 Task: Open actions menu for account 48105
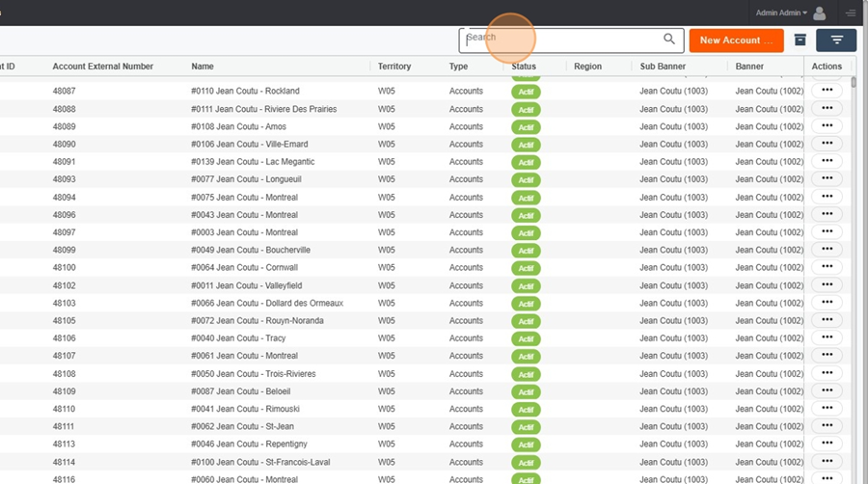point(827,320)
